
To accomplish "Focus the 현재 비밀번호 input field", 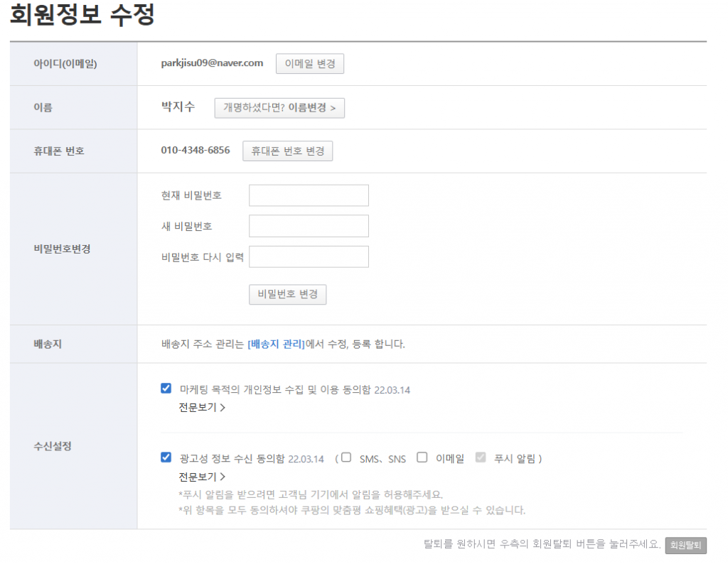I will [x=309, y=195].
